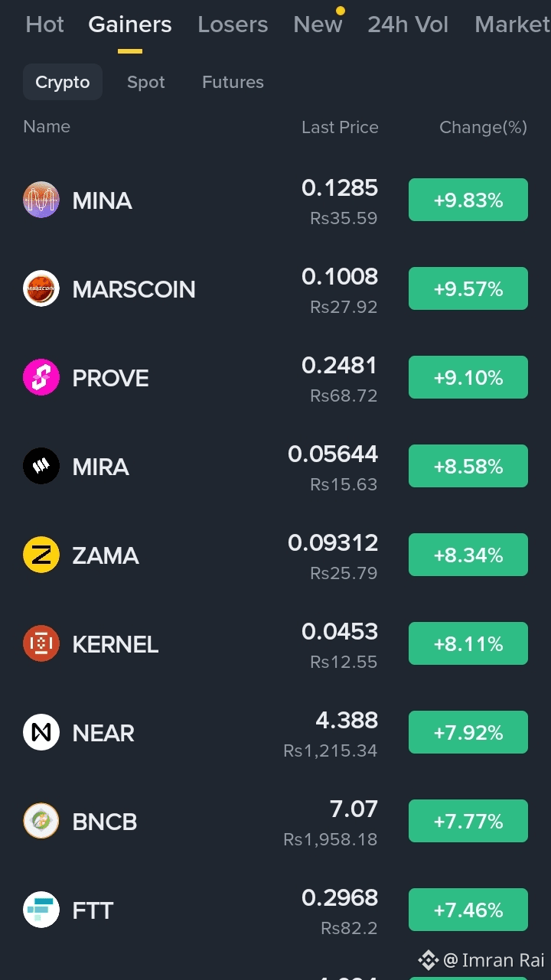Click the +7.92% change button for NEAR
This screenshot has width=551, height=980.
pos(468,732)
